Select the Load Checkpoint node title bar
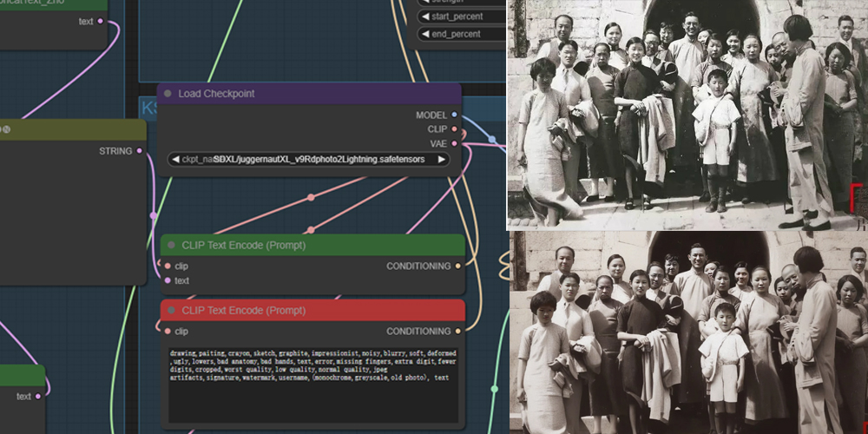 [x=310, y=94]
